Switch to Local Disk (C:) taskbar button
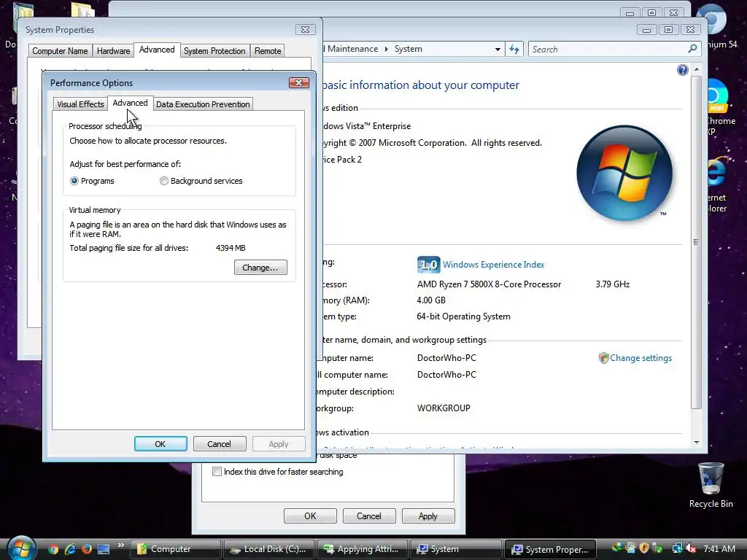This screenshot has width=747, height=560. click(269, 549)
